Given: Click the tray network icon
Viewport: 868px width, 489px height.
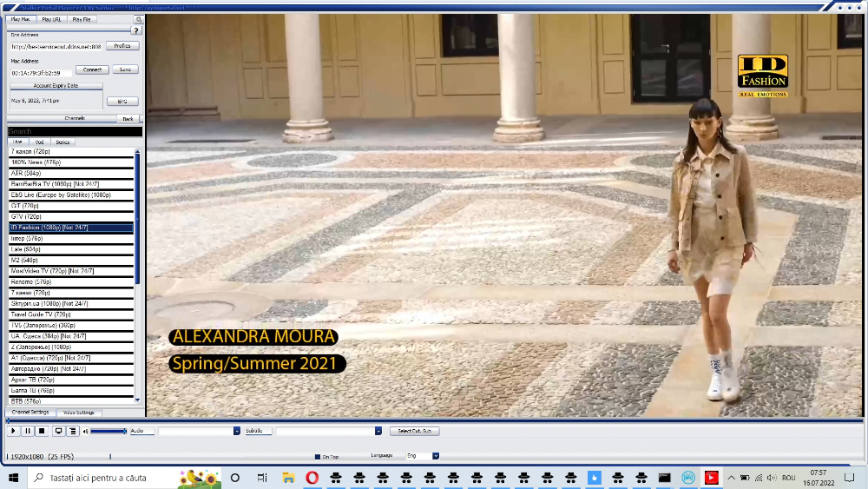Looking at the screenshot, I should click(759, 478).
